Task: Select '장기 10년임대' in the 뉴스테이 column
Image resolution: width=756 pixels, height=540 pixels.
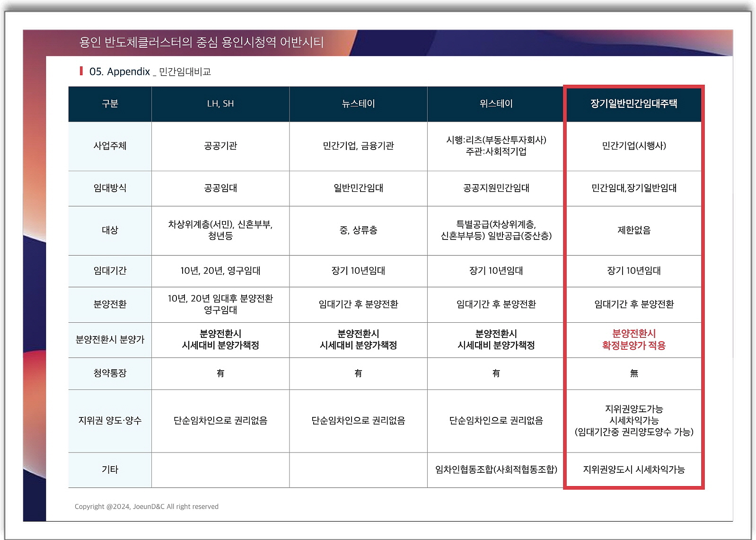Action: 358,271
